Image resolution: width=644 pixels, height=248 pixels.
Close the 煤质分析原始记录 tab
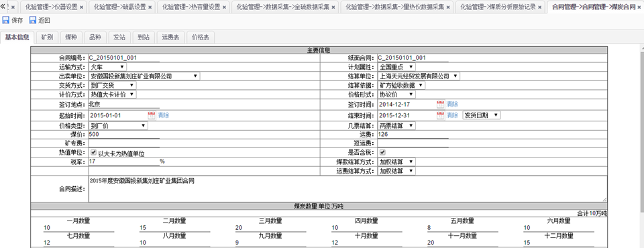[539, 7]
